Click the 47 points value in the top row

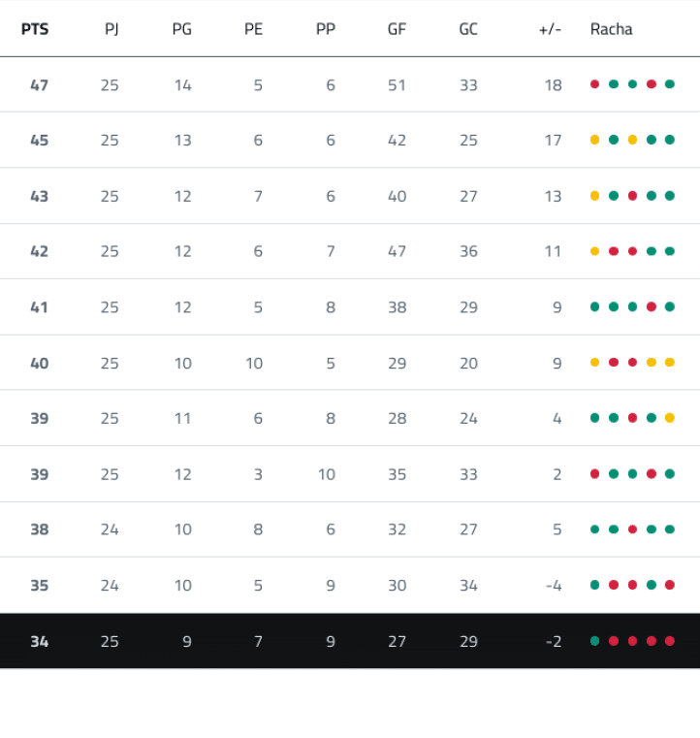[39, 84]
